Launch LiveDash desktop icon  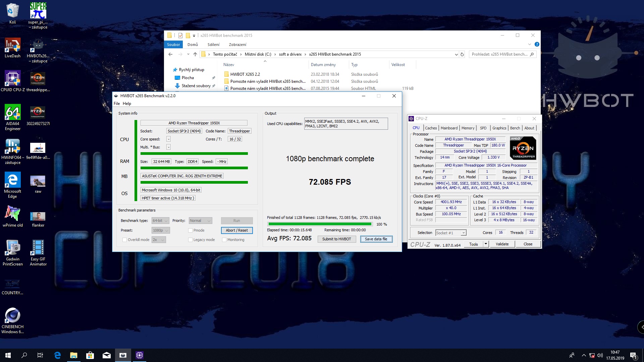coord(12,48)
